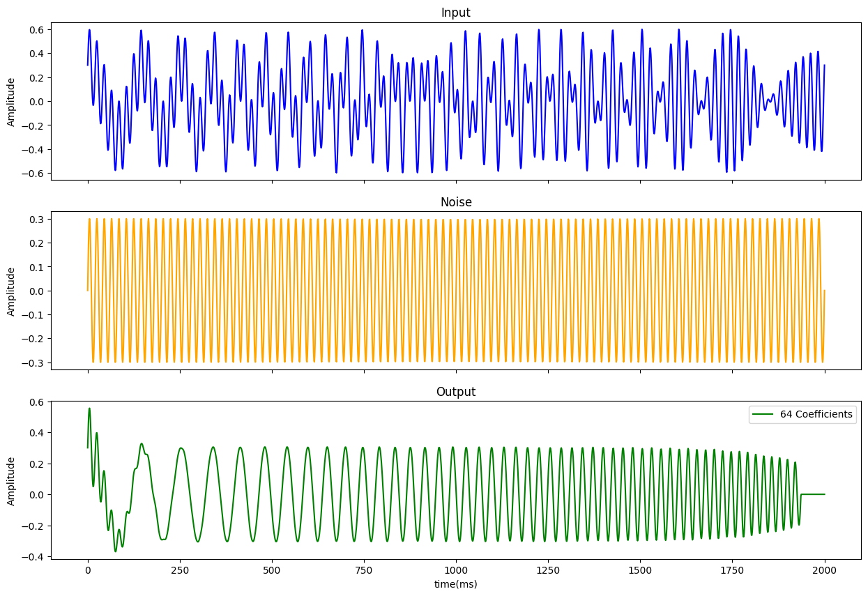Screen dimensions: 868x596
Task: Select the Amplitude label of Input plot
Action: pos(11,102)
